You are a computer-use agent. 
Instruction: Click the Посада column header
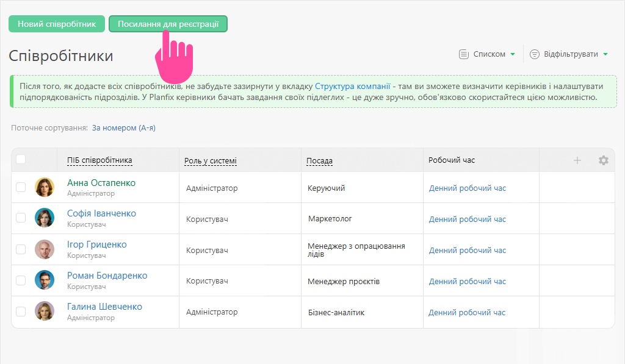[319, 161]
